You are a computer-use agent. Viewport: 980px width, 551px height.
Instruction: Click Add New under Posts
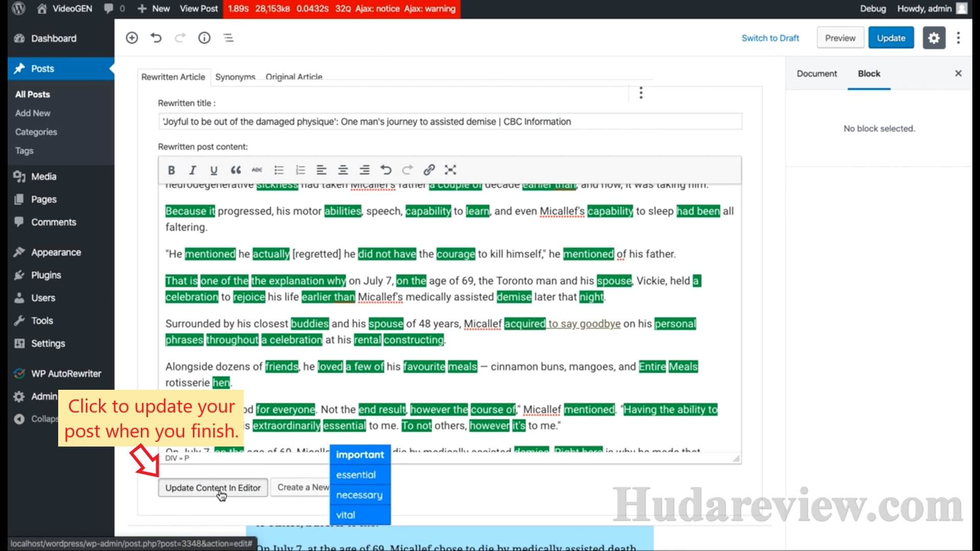click(33, 113)
